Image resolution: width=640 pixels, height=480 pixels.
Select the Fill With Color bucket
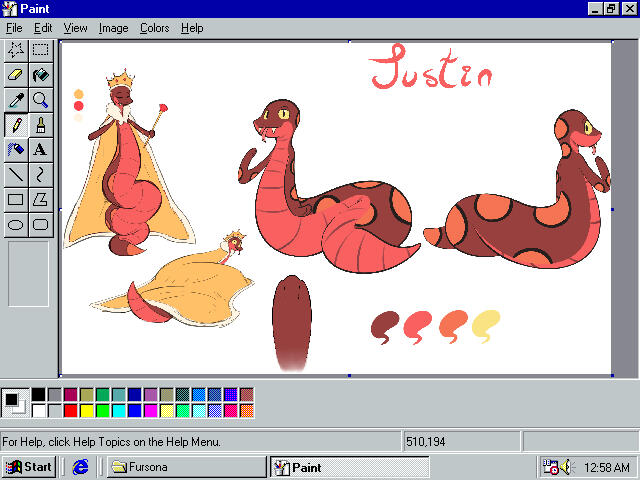(41, 74)
